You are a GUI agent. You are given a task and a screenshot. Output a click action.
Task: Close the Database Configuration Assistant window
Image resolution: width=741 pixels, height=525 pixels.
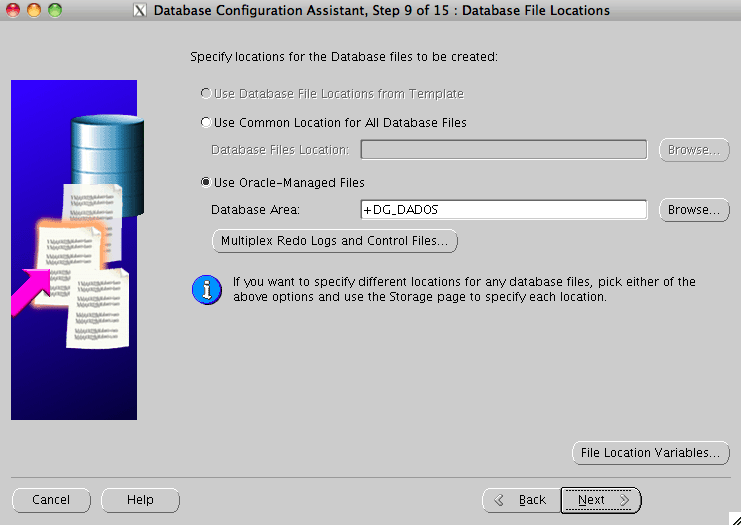(x=13, y=11)
